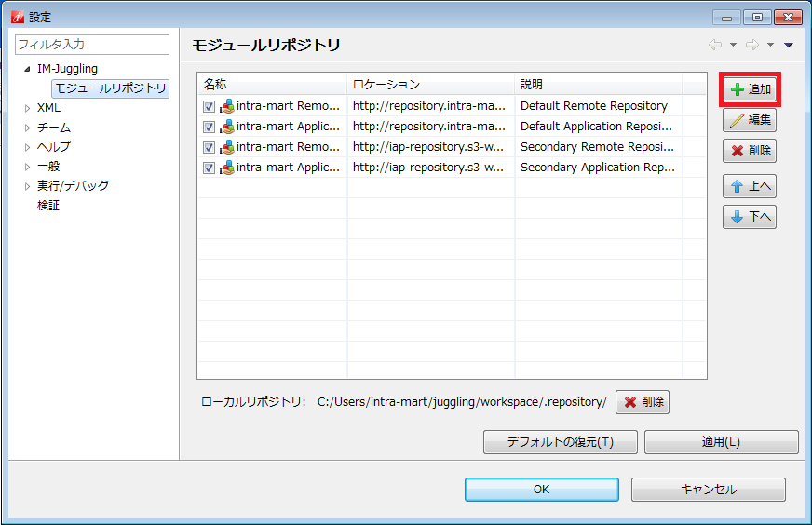812x525 pixels.
Task: Open the back history dropdown arrow
Action: (733, 45)
